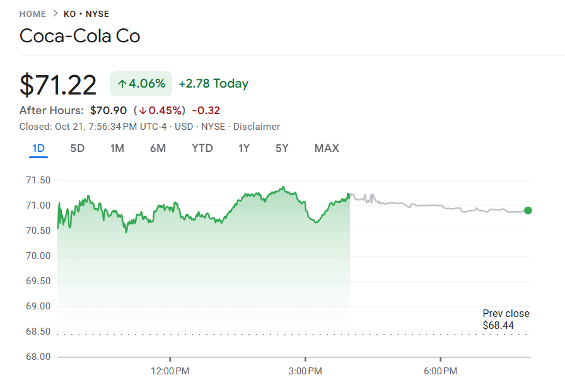This screenshot has width=565, height=392.
Task: Switch to the 5D chart tab
Action: [77, 148]
